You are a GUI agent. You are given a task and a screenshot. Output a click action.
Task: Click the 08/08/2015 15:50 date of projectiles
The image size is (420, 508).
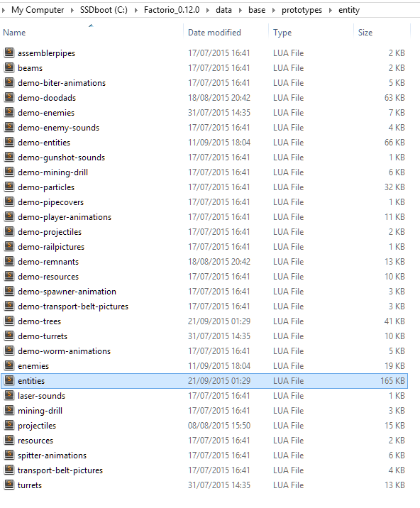tap(219, 426)
